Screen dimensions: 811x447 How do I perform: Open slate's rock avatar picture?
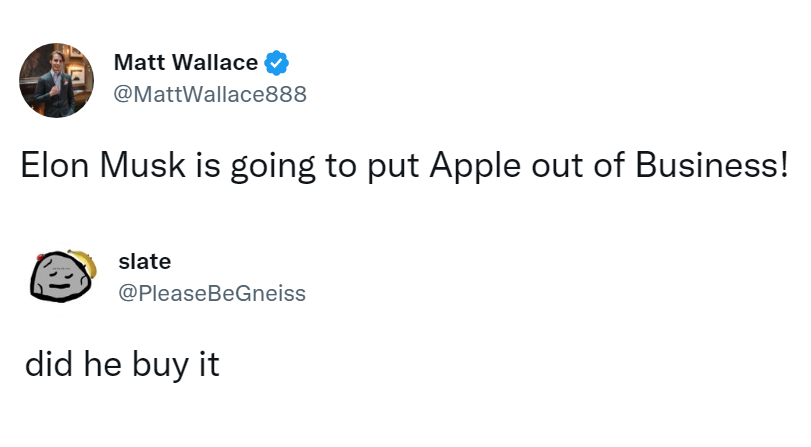point(63,276)
